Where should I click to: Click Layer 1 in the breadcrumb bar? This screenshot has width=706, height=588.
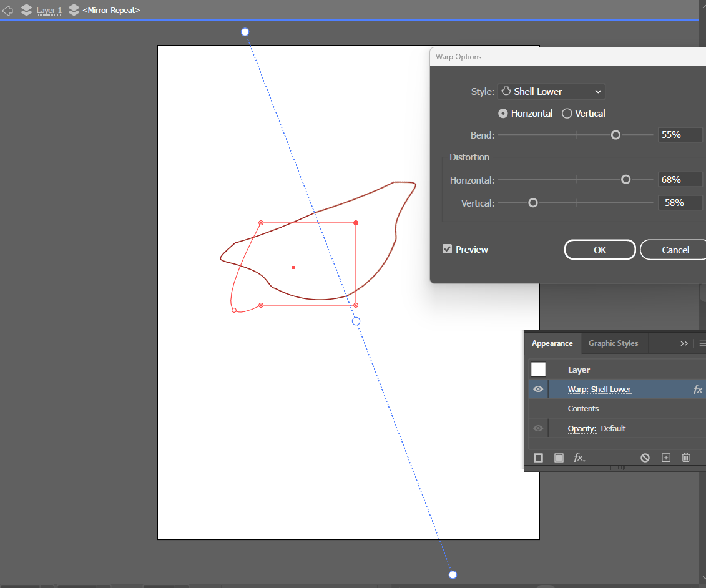tap(50, 10)
